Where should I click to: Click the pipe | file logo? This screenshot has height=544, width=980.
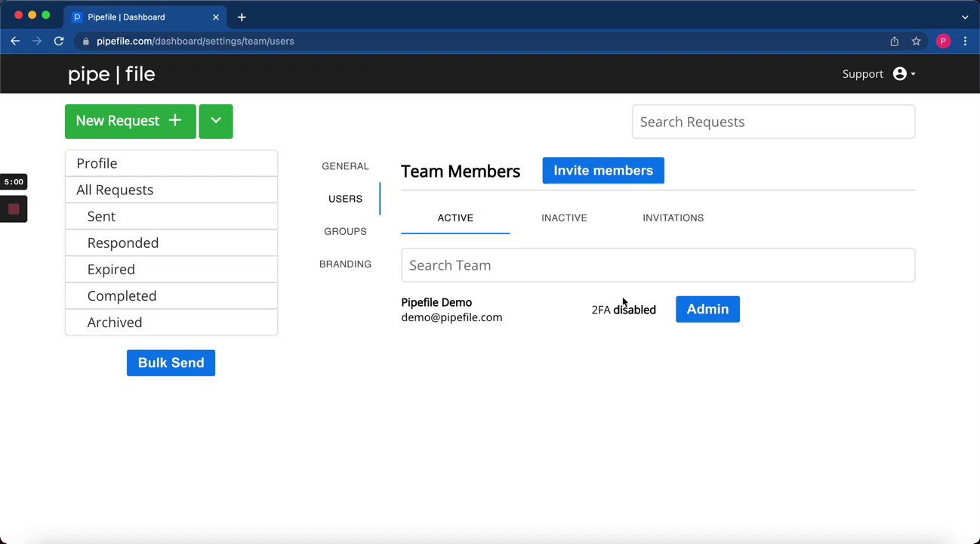click(x=112, y=74)
